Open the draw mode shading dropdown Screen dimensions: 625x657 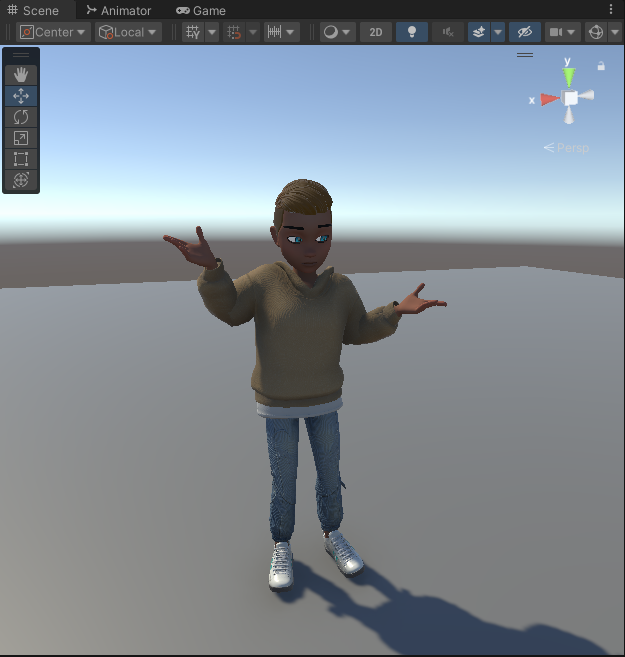pos(338,32)
